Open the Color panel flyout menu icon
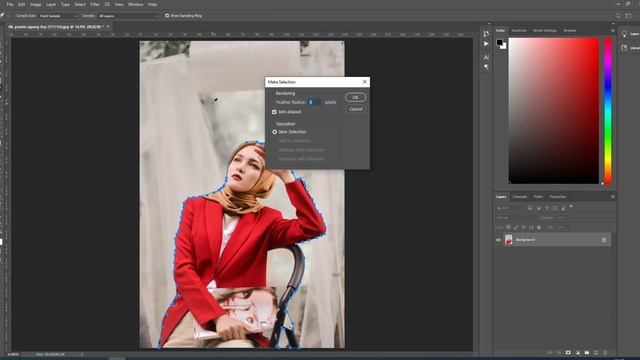The height and width of the screenshot is (360, 640). 613,31
